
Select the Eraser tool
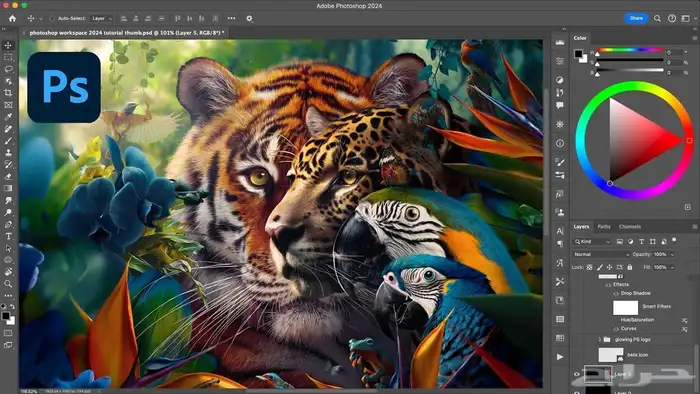point(8,176)
